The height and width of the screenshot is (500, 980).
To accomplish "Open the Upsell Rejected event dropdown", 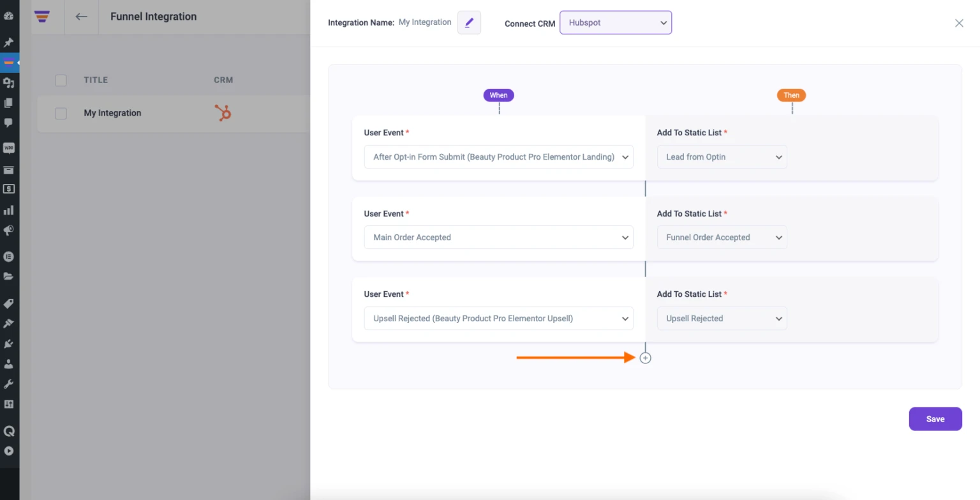I will 499,318.
